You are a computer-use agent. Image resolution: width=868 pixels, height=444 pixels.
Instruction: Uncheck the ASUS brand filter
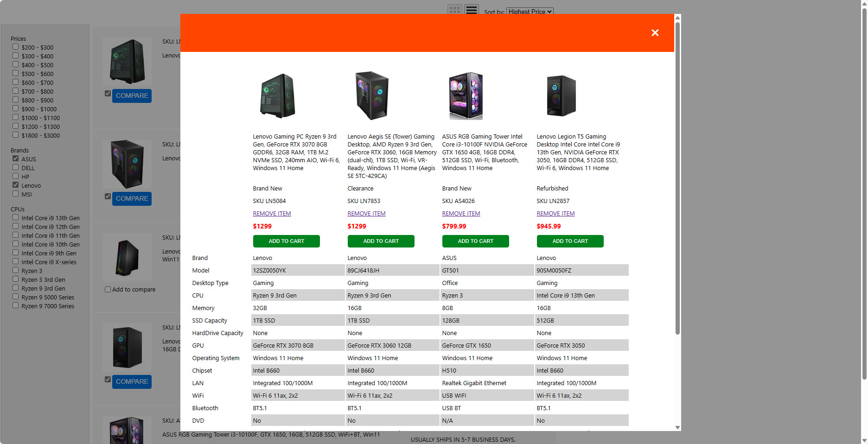pos(16,159)
